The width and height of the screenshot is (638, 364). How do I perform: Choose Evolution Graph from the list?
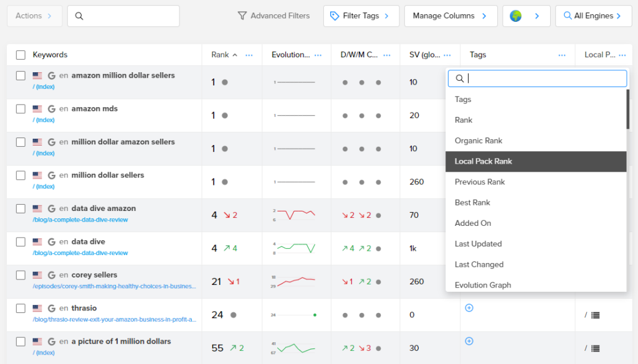point(536,285)
